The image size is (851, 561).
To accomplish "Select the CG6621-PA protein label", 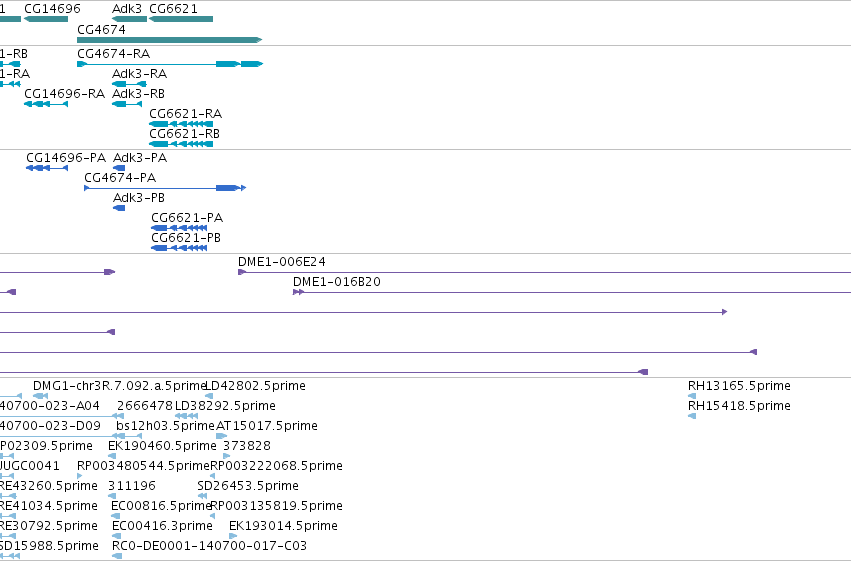I will pyautogui.click(x=187, y=218).
